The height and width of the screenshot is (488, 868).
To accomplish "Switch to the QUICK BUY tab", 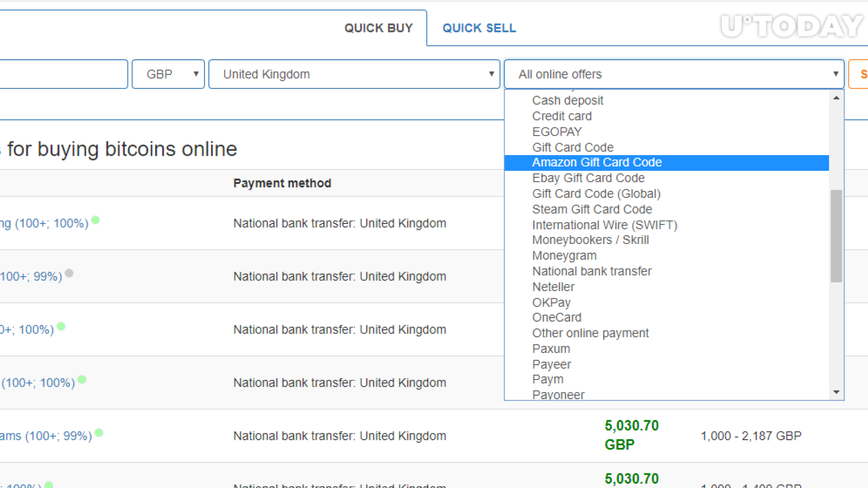I will click(x=378, y=28).
